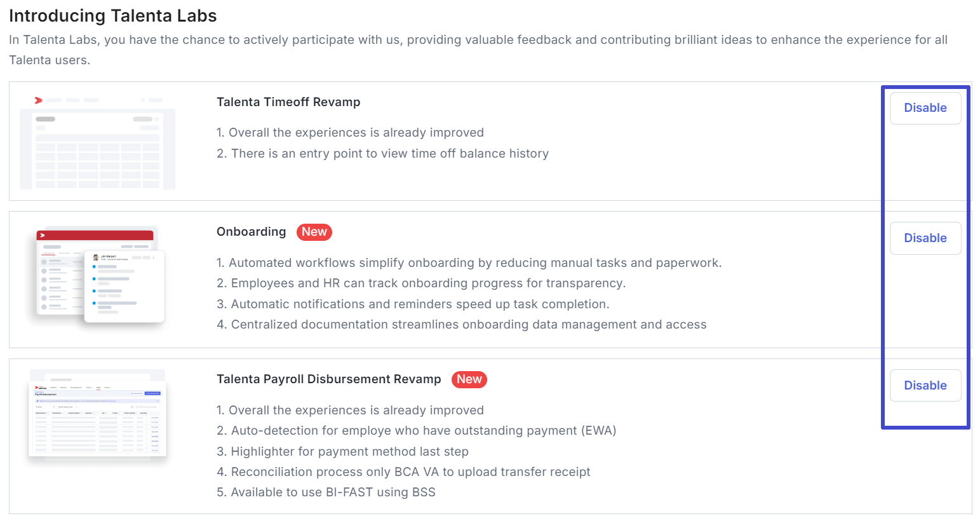Click the Automated workflows onboarding description line
This screenshot has height=516, width=980.
pyautogui.click(x=469, y=263)
